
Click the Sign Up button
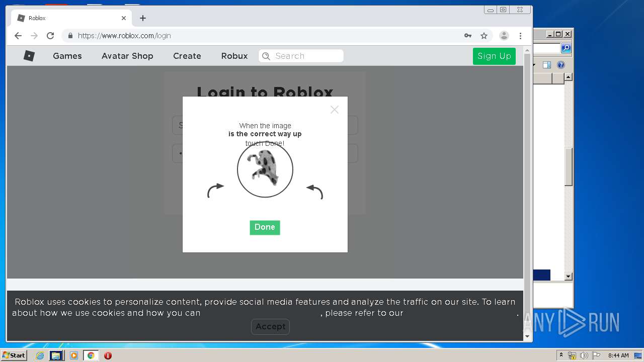(494, 56)
